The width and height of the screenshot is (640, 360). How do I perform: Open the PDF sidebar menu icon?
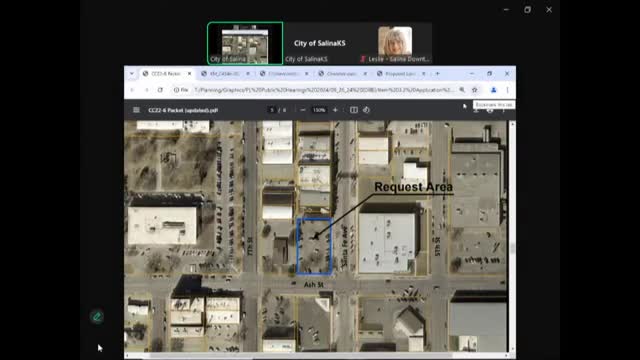coord(136,110)
